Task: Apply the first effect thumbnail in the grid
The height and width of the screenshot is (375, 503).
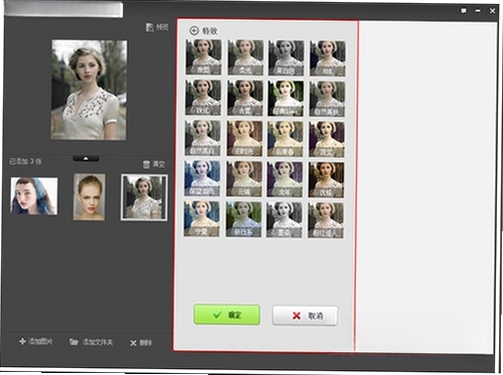Action: click(203, 57)
